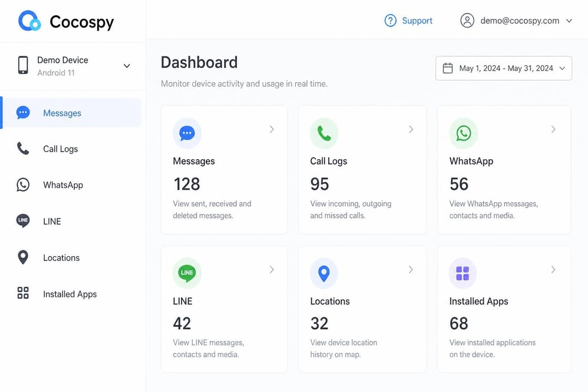The image size is (588, 392).
Task: Click the 68 installed apps count
Action: [459, 323]
